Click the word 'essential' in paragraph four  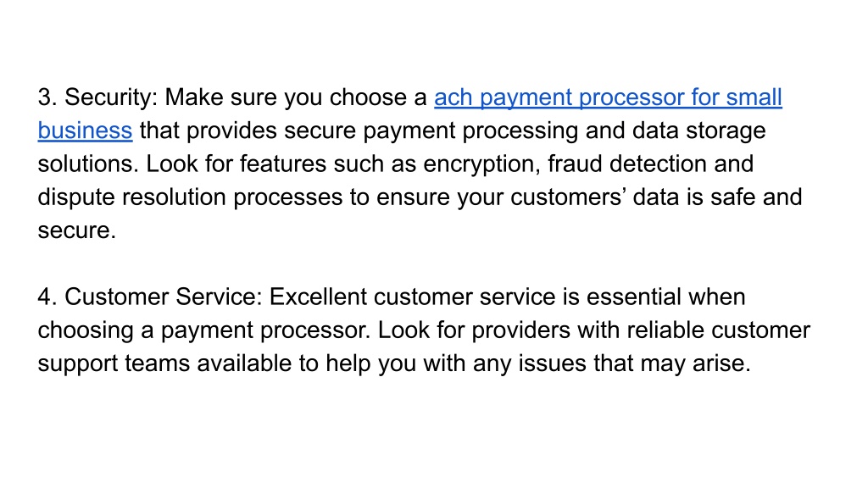(633, 297)
